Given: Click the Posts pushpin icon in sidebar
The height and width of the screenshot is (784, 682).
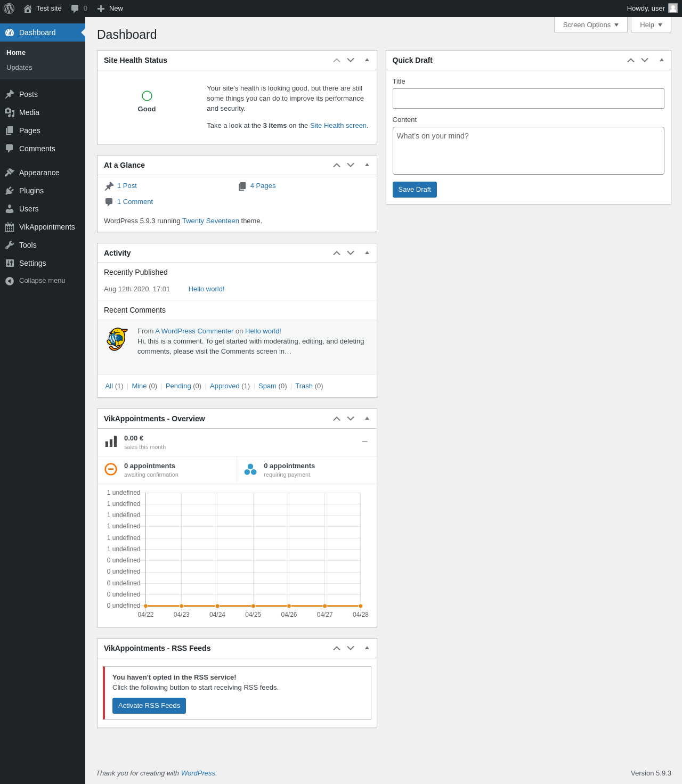Looking at the screenshot, I should click(10, 94).
